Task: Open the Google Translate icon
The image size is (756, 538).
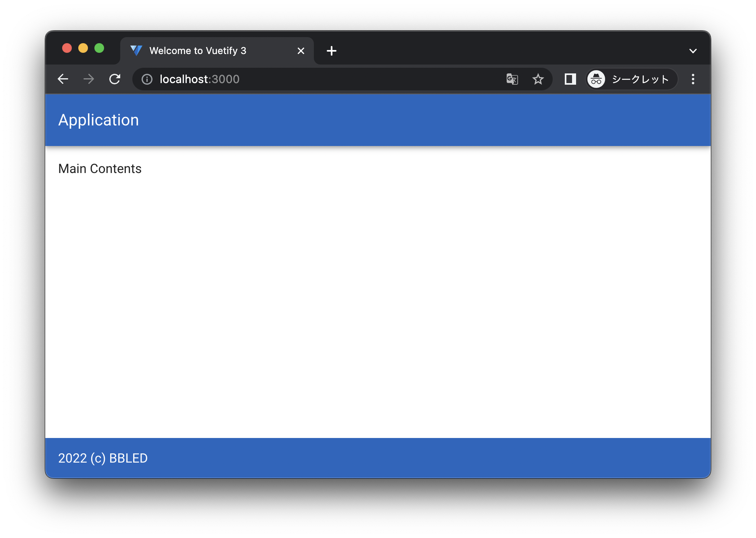Action: pyautogui.click(x=512, y=79)
